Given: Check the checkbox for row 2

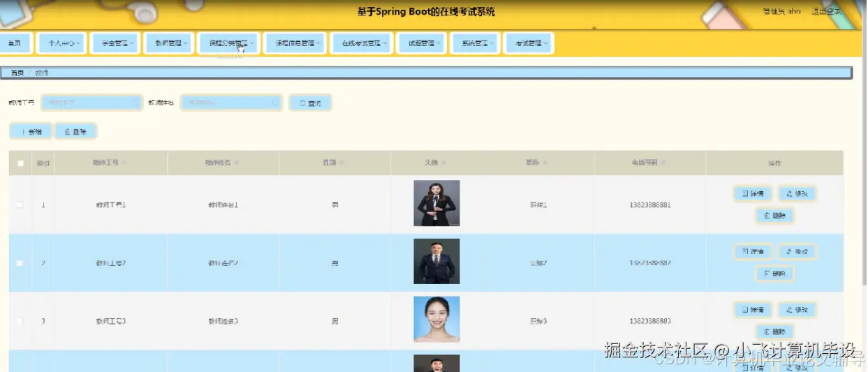Looking at the screenshot, I should [20, 263].
